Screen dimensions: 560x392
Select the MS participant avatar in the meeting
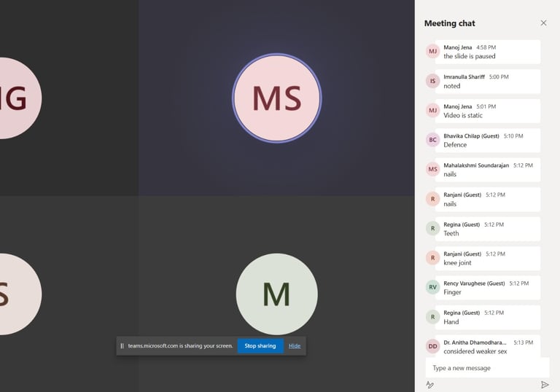pyautogui.click(x=277, y=98)
